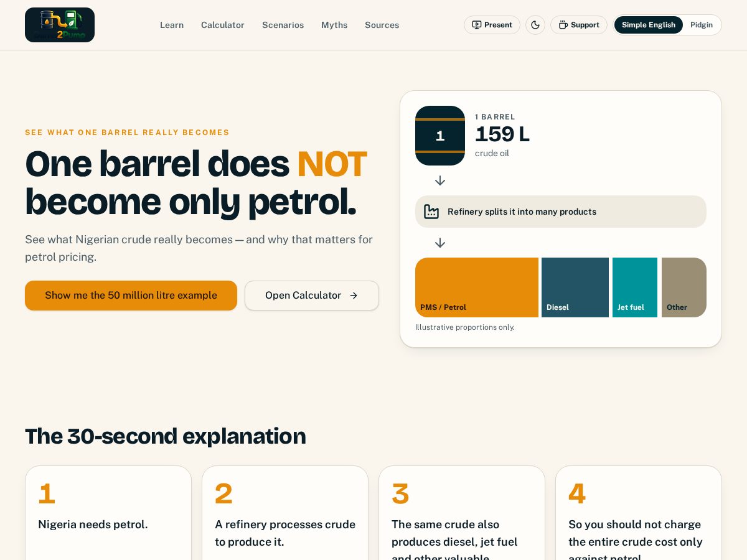Select Simple English language

(649, 25)
